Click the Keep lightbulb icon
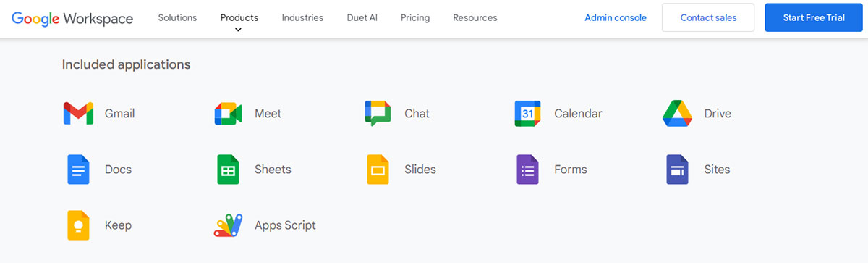The image size is (868, 263). 78,225
